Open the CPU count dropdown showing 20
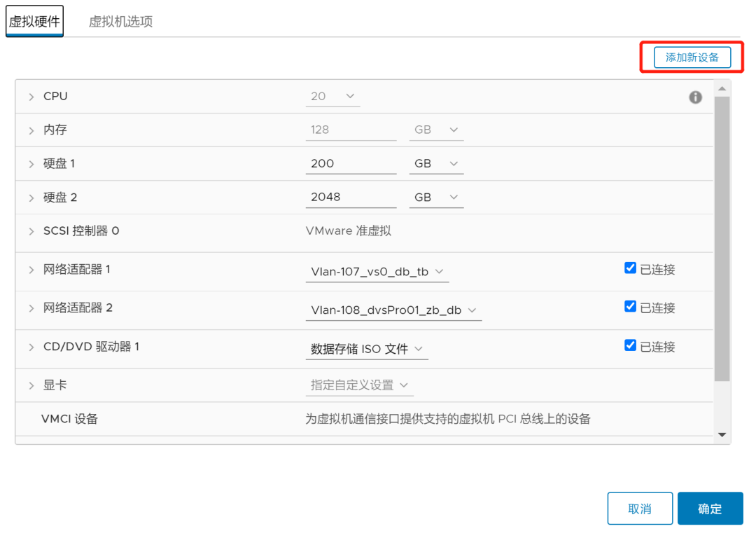The height and width of the screenshot is (538, 756). (x=332, y=97)
